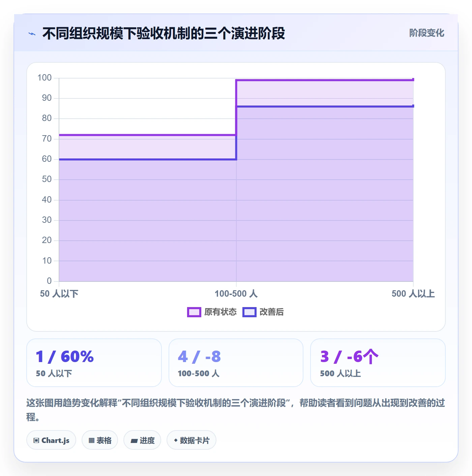Image resolution: width=472 pixels, height=476 pixels.
Task: Toggle the 原有状态 legend item
Action: coord(212,312)
